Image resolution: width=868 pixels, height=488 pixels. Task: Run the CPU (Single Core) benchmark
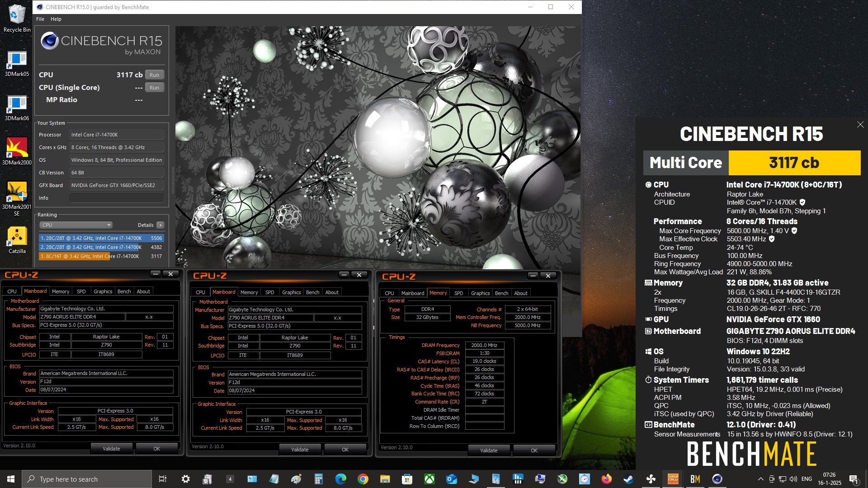click(x=154, y=88)
